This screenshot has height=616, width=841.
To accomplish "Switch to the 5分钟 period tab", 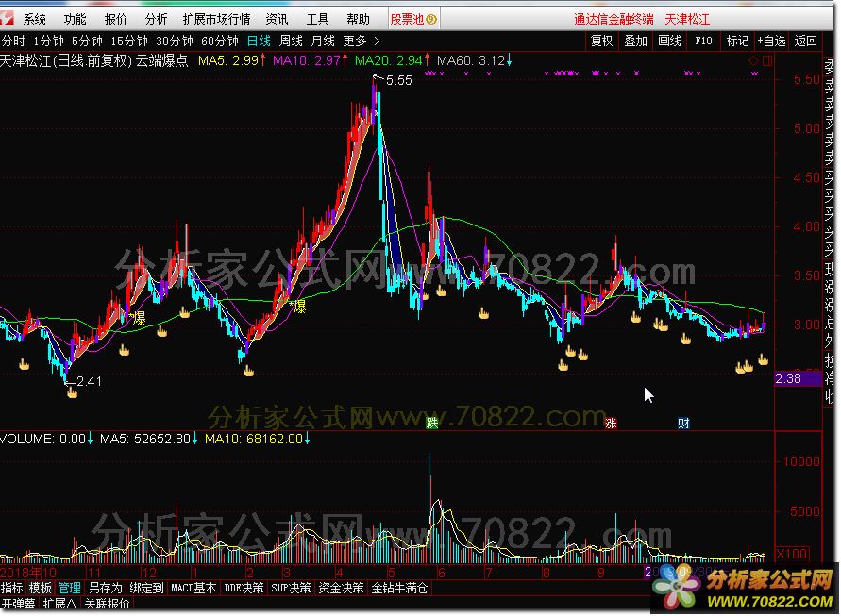I will click(x=87, y=42).
